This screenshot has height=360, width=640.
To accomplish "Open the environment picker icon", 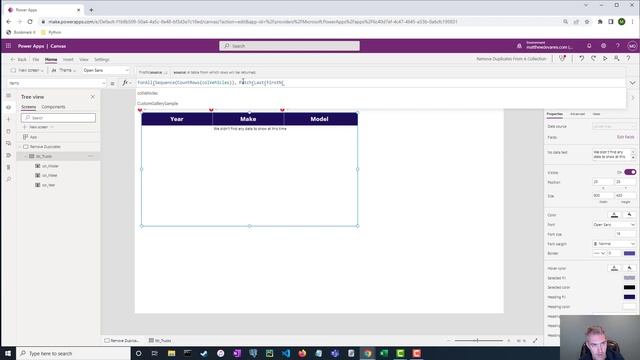I will 519,46.
